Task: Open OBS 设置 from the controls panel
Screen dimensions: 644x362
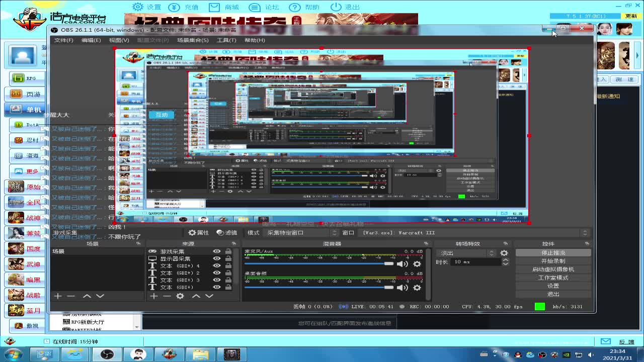Action: coord(553,286)
